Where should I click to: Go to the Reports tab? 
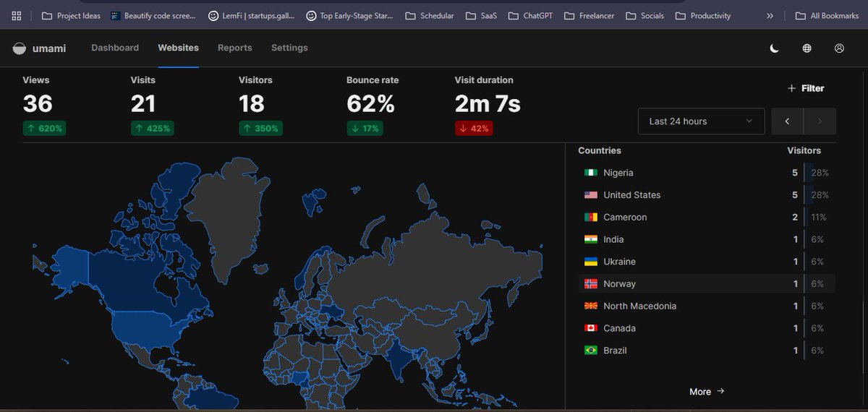click(235, 48)
